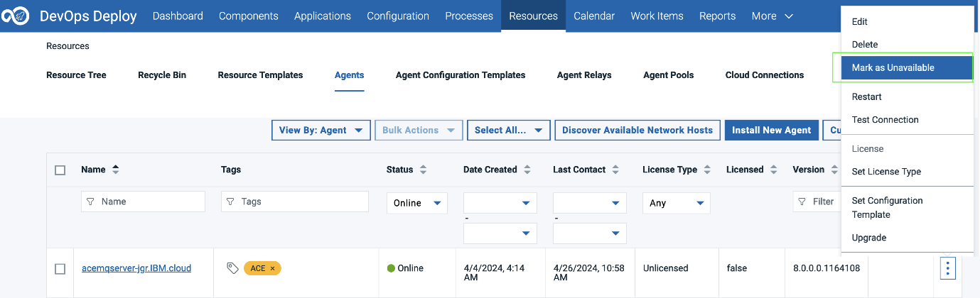Click the tag icon beside the ACE tag
This screenshot has width=980, height=298.
tap(232, 268)
